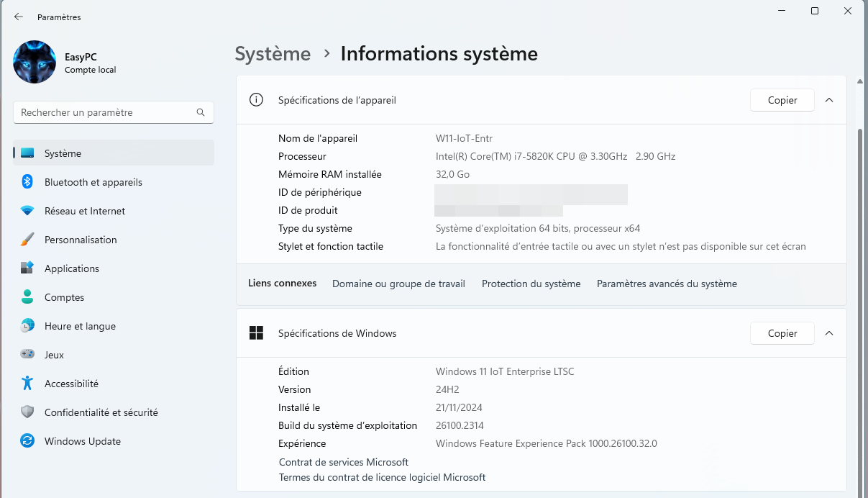Select the Réseau et Internet Wi-Fi icon
The width and height of the screenshot is (868, 498).
tap(27, 211)
